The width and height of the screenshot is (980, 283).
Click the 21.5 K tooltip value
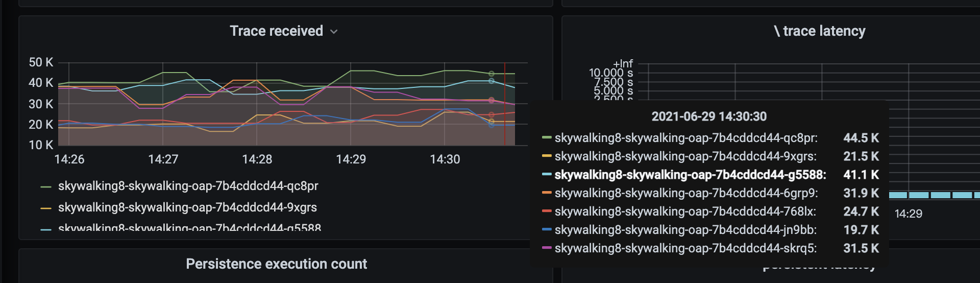[861, 156]
